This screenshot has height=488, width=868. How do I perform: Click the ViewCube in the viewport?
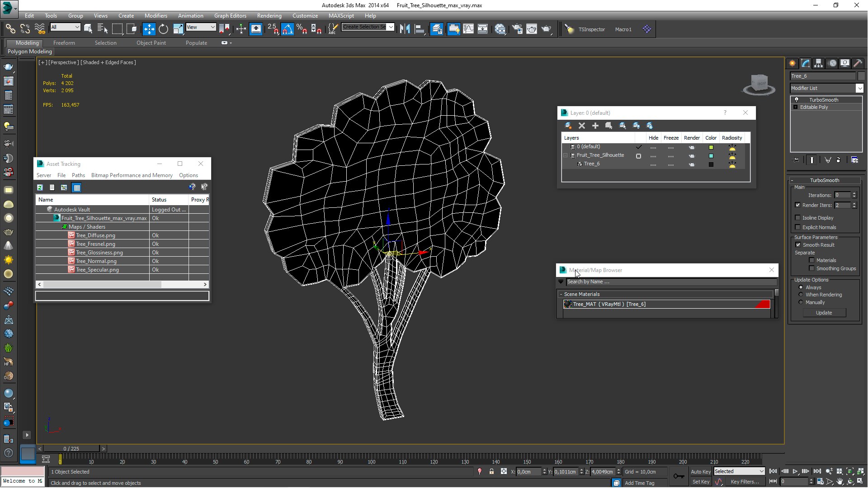point(759,84)
